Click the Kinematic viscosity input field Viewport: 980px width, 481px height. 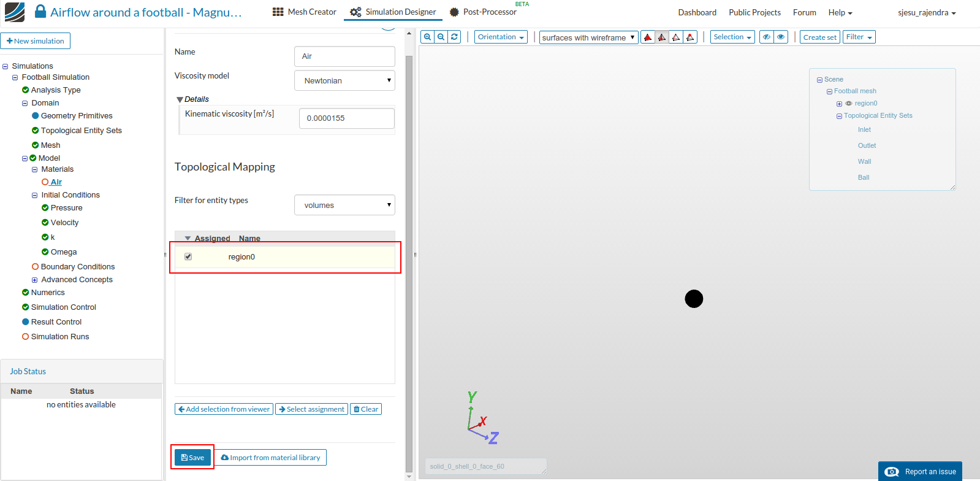346,118
